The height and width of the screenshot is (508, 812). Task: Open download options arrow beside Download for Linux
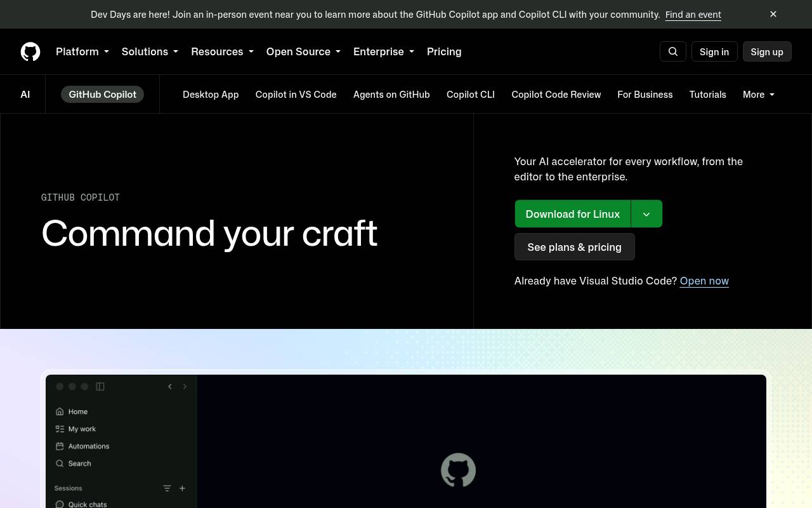pos(646,214)
